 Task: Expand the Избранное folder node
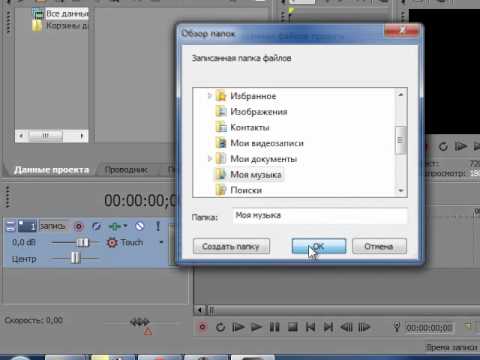(210, 96)
